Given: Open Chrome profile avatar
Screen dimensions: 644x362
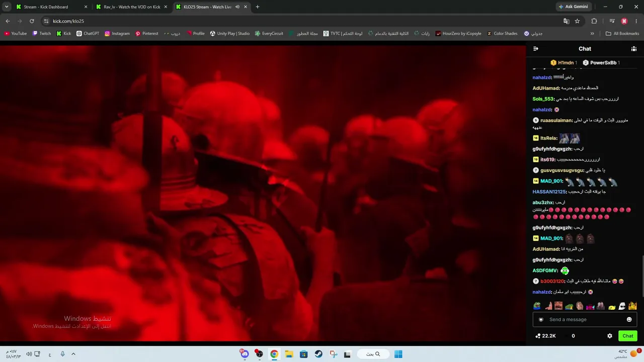Looking at the screenshot, I should (624, 21).
